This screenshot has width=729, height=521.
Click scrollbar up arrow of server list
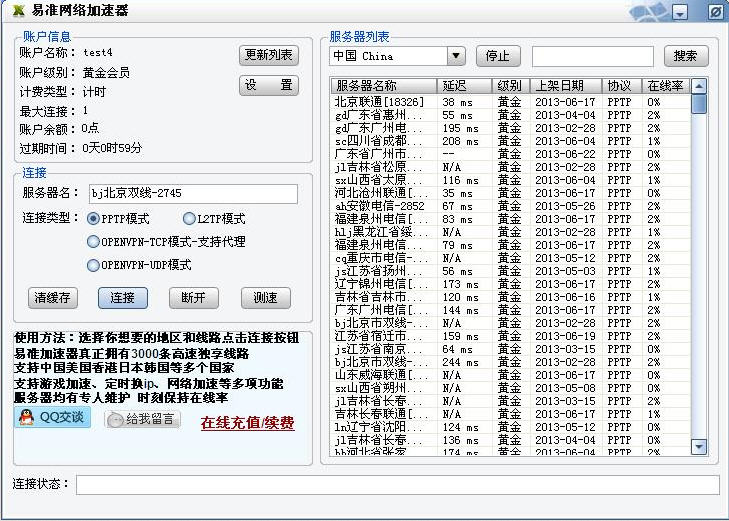pos(699,86)
